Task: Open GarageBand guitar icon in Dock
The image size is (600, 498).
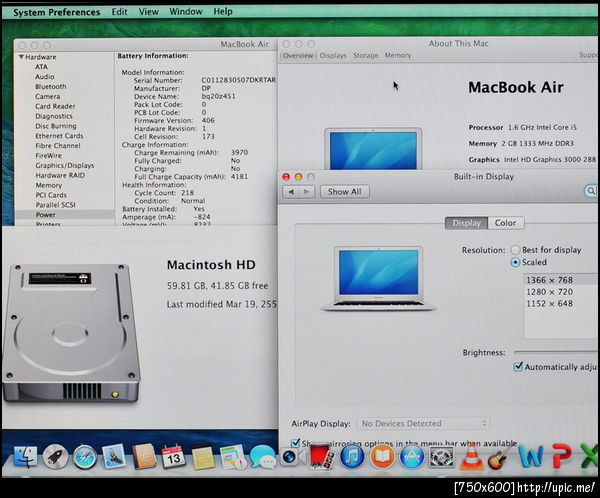Action: (x=500, y=456)
